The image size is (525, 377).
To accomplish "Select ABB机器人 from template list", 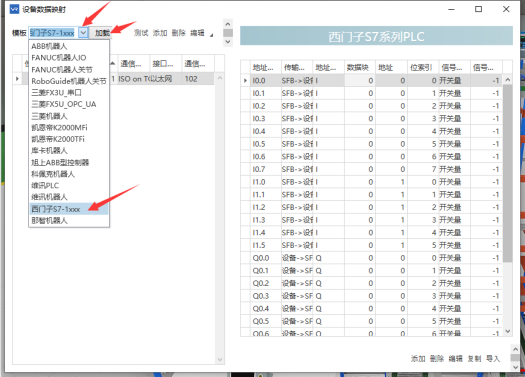I will (x=49, y=46).
